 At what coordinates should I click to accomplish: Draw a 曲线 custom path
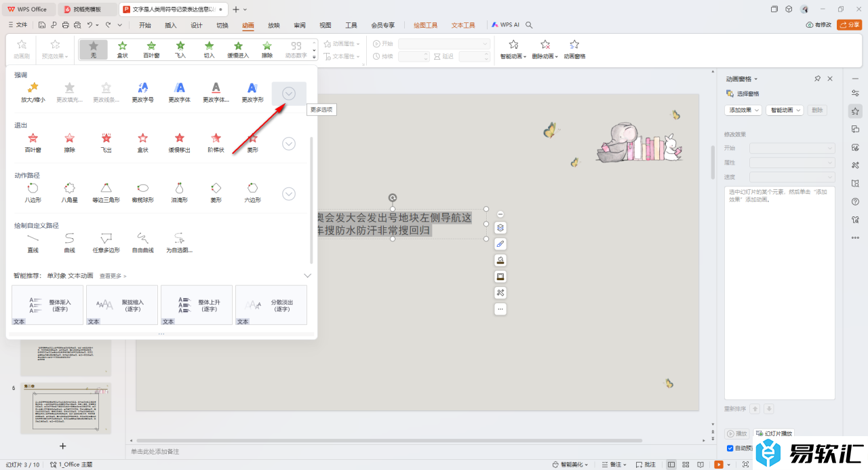point(69,243)
